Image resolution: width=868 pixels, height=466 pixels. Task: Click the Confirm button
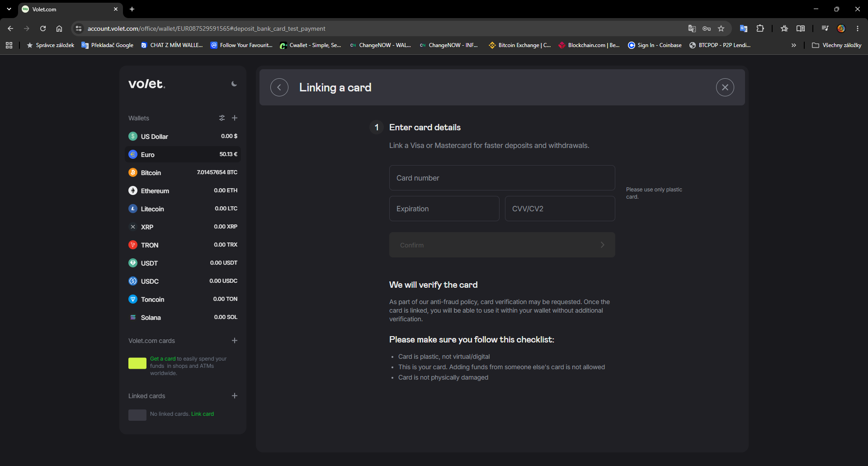point(502,245)
